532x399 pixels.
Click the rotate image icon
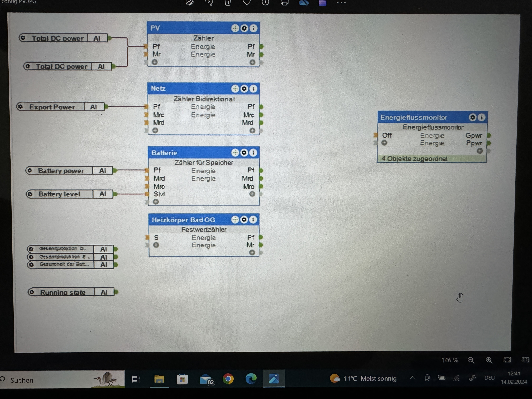point(208,3)
